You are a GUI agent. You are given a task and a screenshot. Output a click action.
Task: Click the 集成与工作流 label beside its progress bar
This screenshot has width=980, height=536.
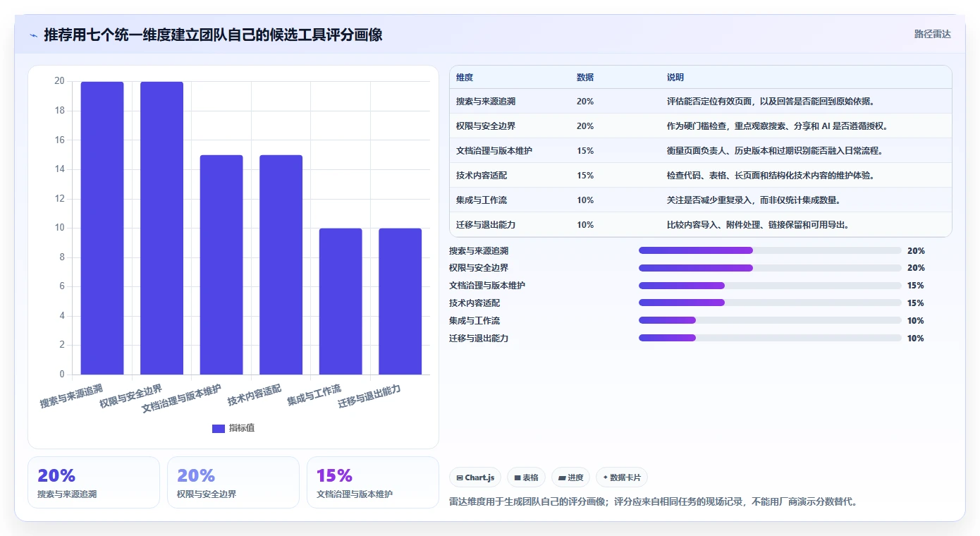coord(474,320)
